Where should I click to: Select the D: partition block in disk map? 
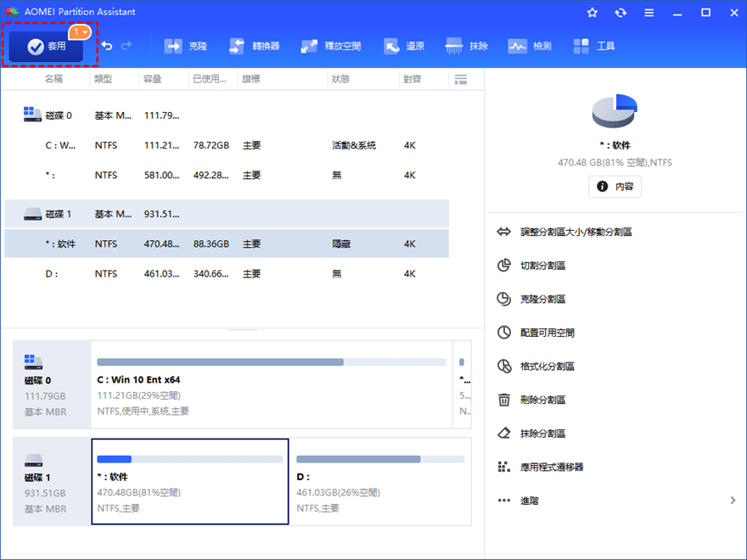tap(380, 481)
